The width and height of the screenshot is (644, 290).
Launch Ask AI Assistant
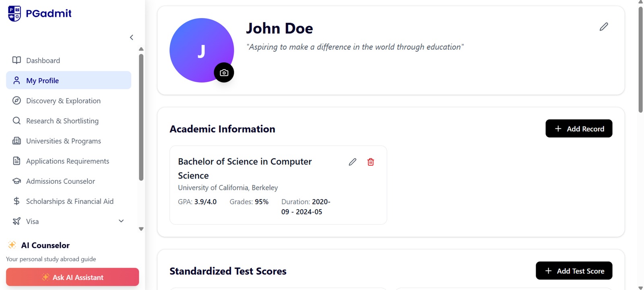pos(72,277)
